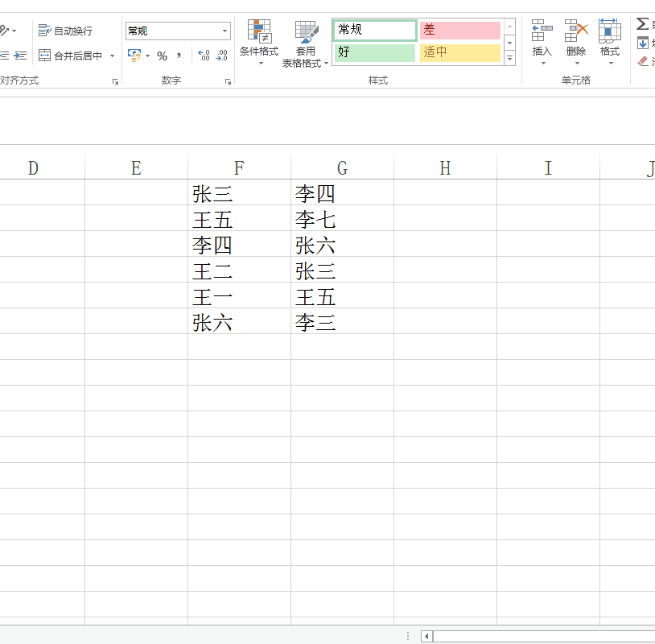Screen dimensions: 655x644
Task: Click the Insert (插入) cells icon
Action: coord(542,31)
